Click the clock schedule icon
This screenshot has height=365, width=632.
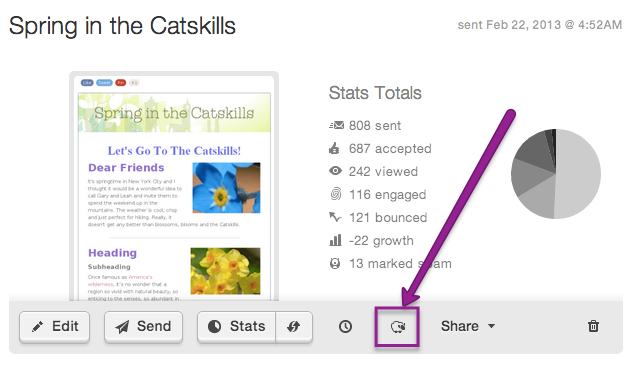tap(345, 326)
